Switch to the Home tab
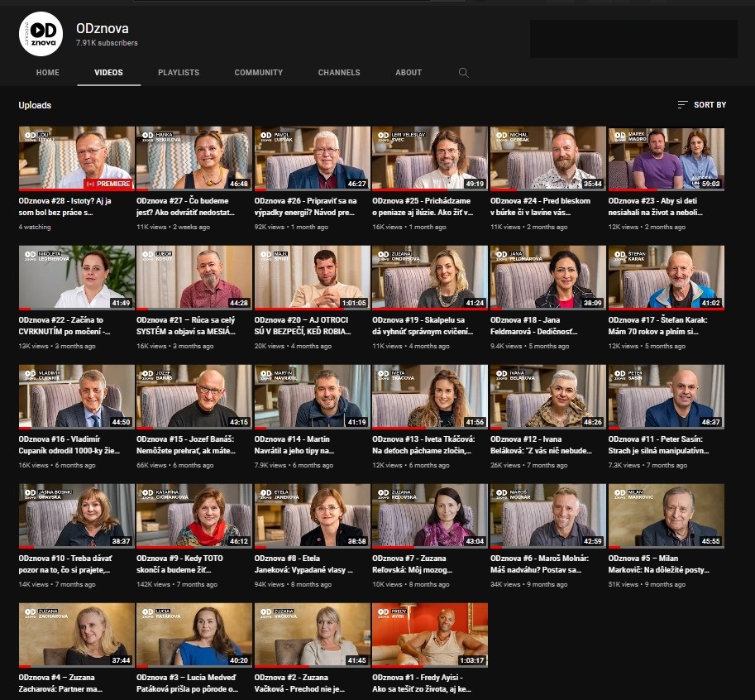 tap(48, 72)
